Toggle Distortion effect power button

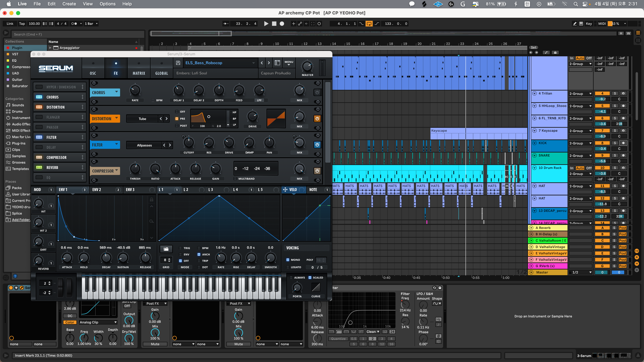point(317,119)
